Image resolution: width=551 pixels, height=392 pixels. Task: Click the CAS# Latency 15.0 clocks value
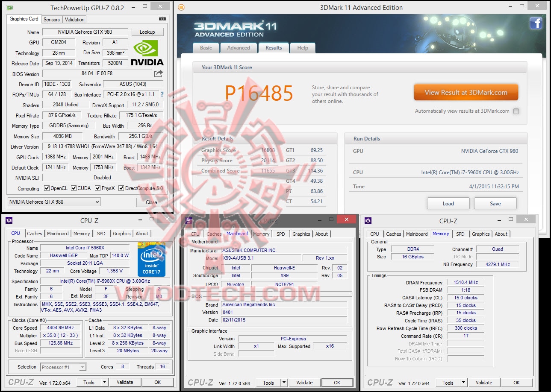click(x=466, y=298)
